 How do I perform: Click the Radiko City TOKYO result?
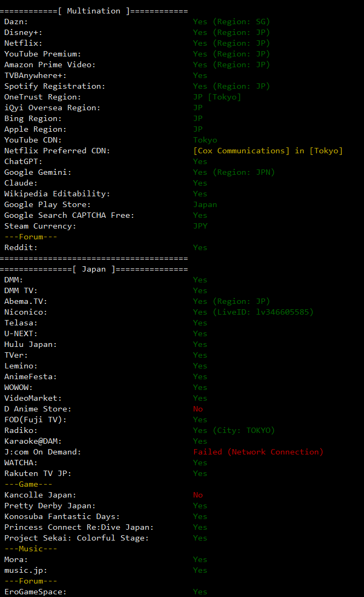pyautogui.click(x=234, y=430)
